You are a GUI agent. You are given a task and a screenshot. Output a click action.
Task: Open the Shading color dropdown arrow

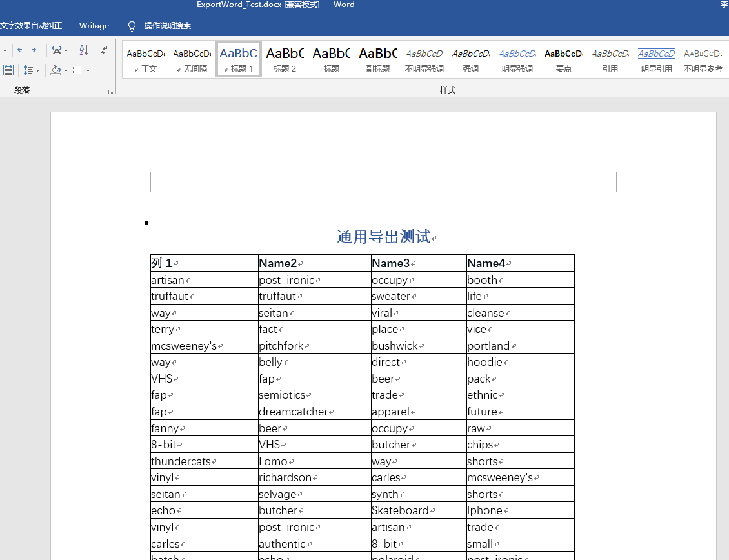coord(66,70)
